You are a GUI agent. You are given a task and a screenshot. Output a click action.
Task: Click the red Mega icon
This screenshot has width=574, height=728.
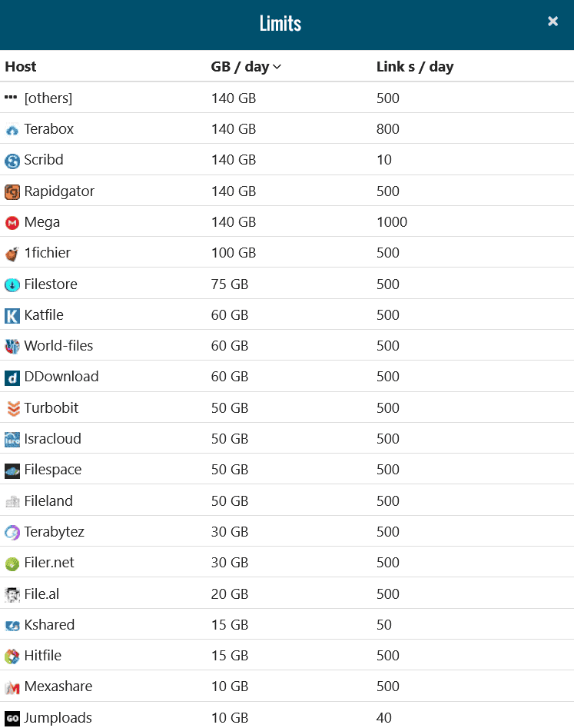click(12, 223)
